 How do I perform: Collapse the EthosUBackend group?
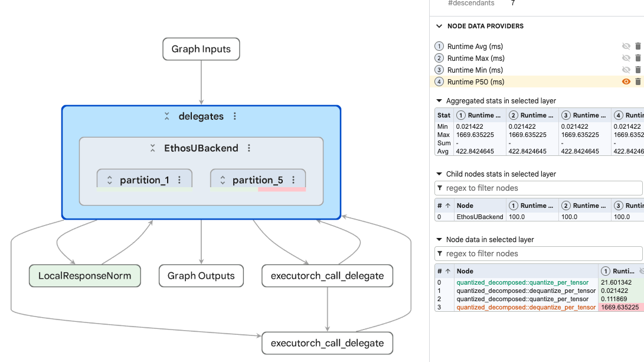152,148
